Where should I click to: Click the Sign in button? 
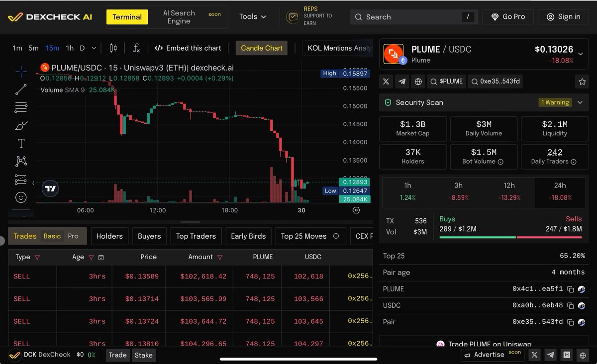(563, 16)
